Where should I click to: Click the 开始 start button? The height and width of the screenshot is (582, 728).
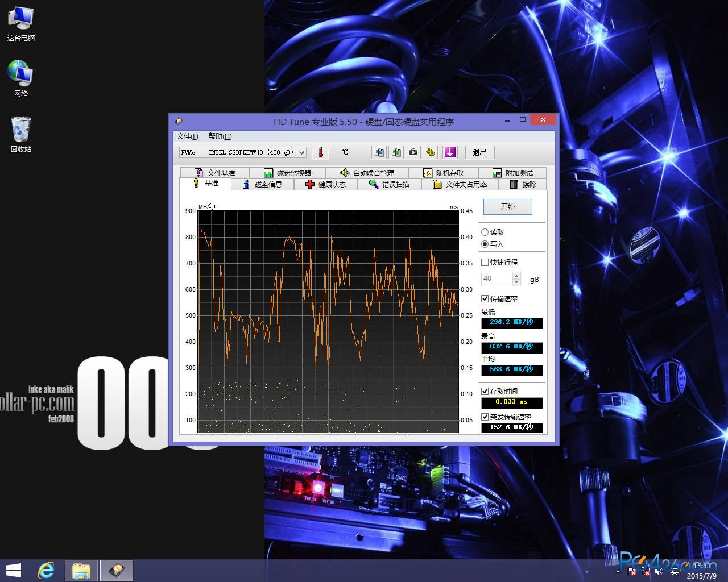click(x=508, y=207)
